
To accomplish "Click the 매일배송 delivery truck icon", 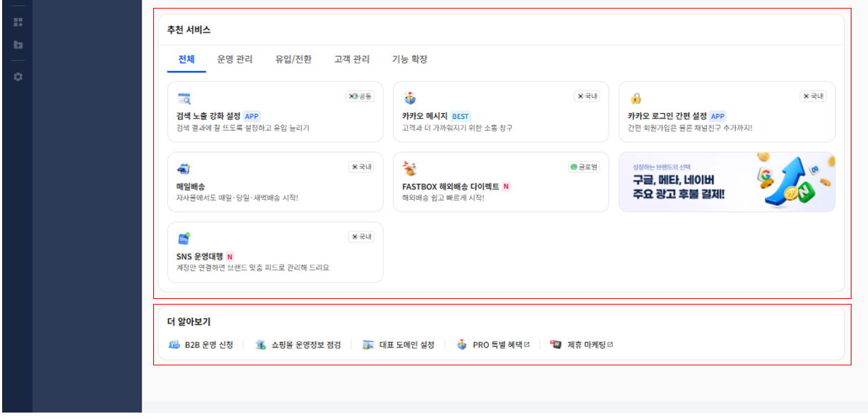I will point(184,169).
